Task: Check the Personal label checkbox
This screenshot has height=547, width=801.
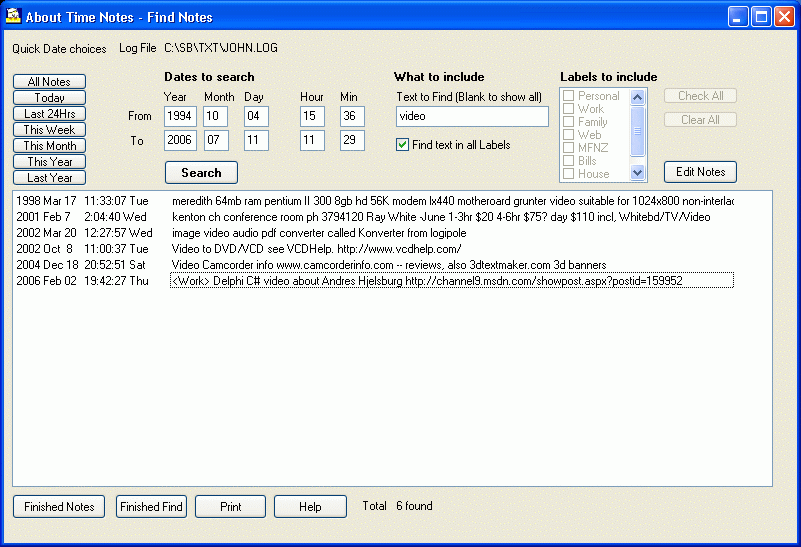Action: [569, 96]
